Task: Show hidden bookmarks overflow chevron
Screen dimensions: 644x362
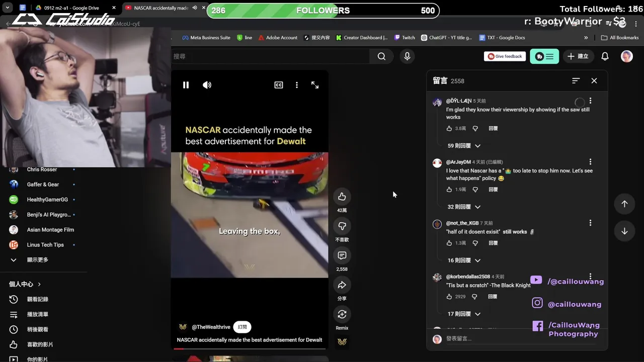Action: [586, 38]
